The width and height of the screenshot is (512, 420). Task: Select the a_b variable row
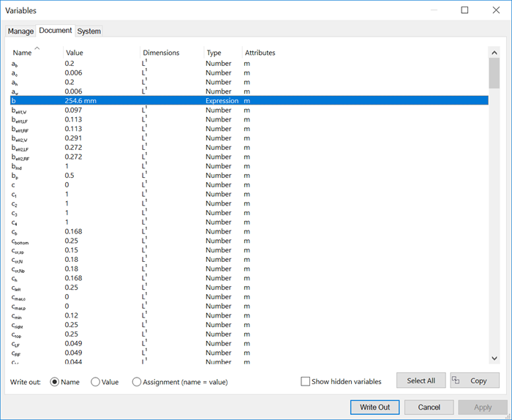[249, 64]
